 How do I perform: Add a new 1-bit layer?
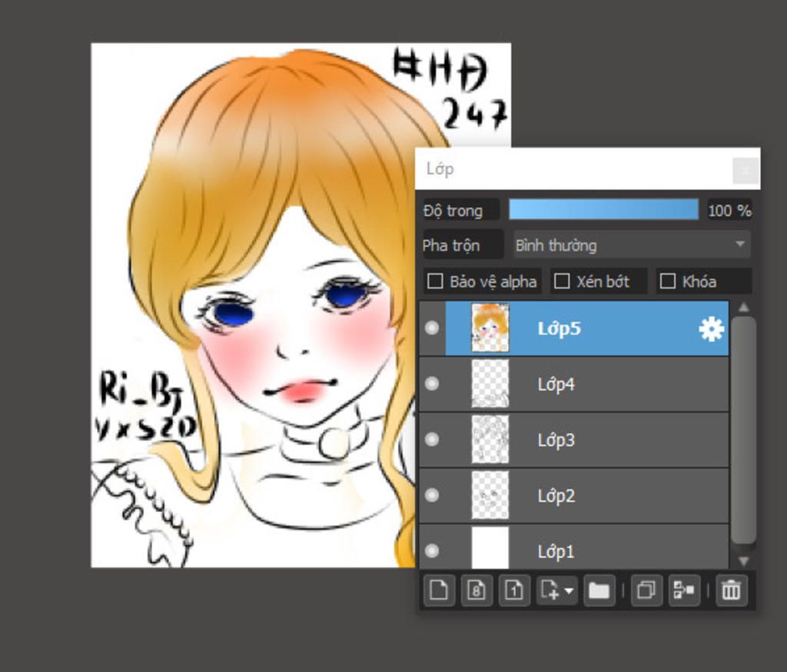pos(514,590)
